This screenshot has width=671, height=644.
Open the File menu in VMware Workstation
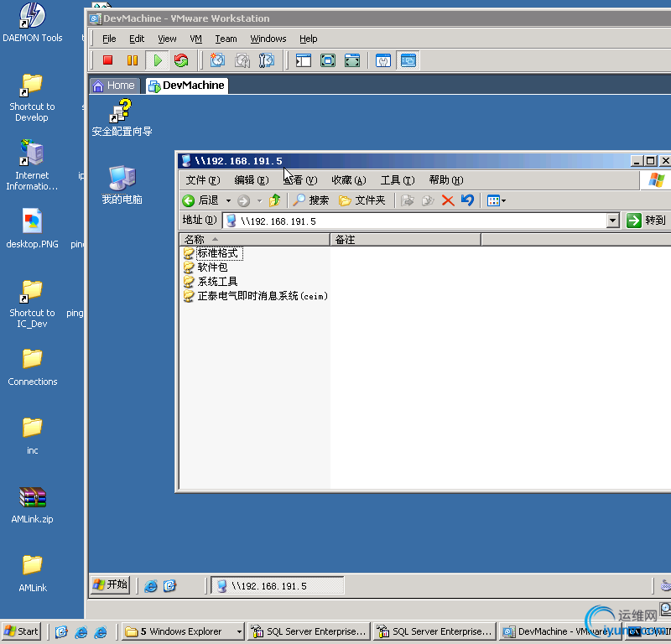click(109, 39)
